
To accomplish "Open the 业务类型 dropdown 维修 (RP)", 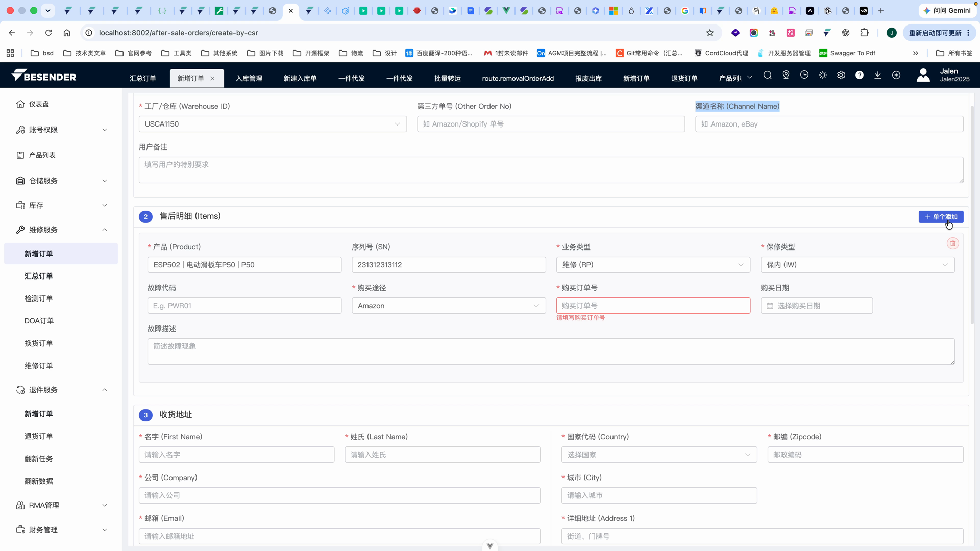I will (653, 265).
